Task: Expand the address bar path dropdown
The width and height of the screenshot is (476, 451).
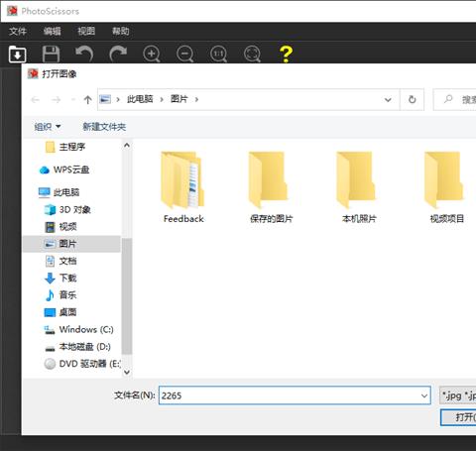Action: [388, 99]
